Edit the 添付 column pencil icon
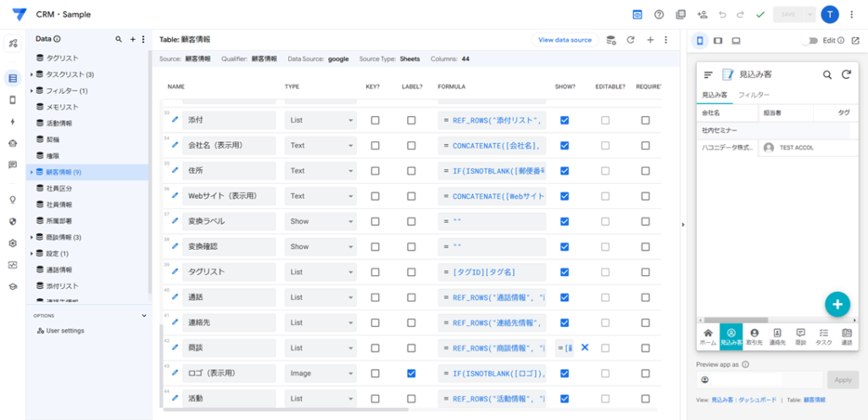868x420 pixels. point(175,119)
